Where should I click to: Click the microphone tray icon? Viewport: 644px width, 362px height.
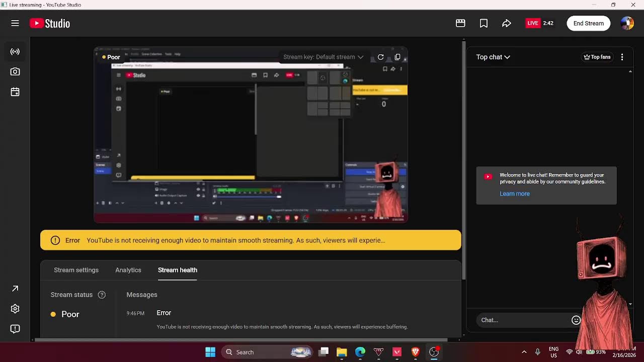pyautogui.click(x=538, y=352)
